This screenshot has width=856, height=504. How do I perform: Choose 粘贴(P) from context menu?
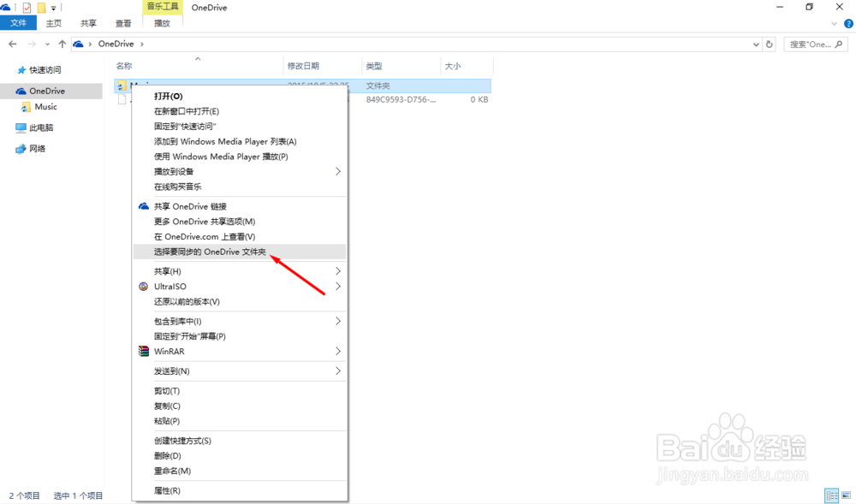pos(239,421)
